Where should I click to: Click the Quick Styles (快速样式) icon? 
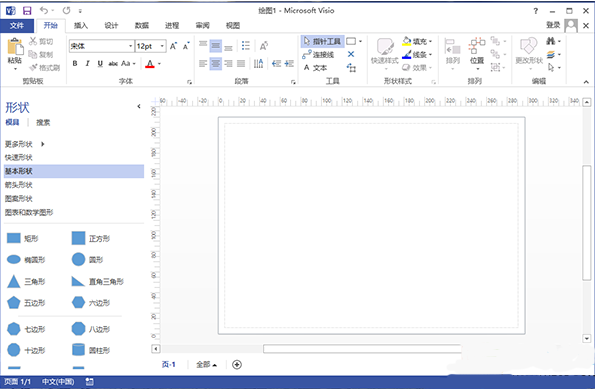click(x=385, y=47)
